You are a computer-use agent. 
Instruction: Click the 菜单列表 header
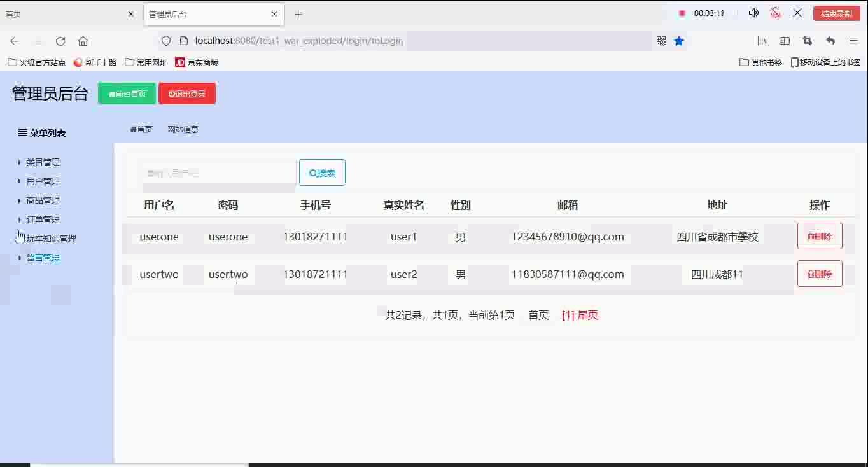point(42,133)
